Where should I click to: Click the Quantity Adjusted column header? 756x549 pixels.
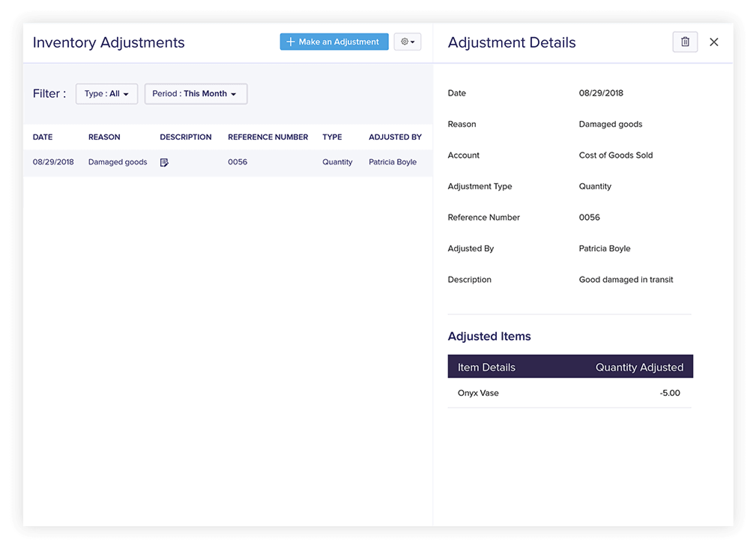coord(639,367)
